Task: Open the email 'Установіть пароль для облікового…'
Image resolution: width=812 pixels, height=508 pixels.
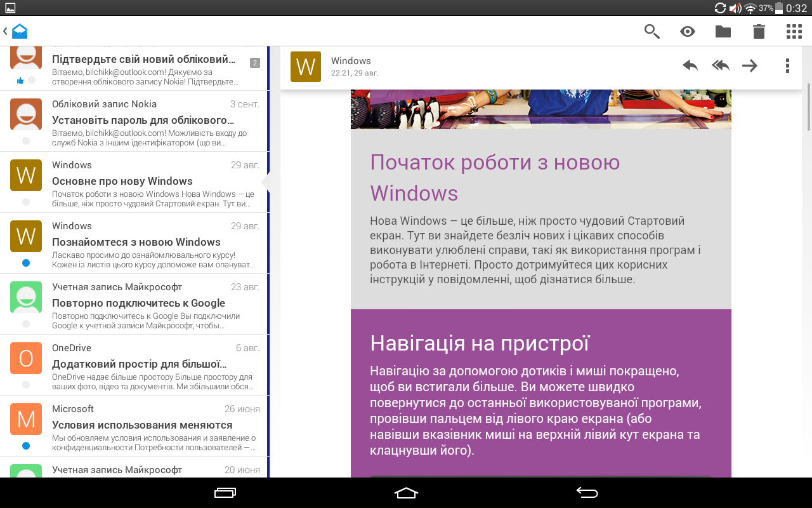Action: point(133,121)
